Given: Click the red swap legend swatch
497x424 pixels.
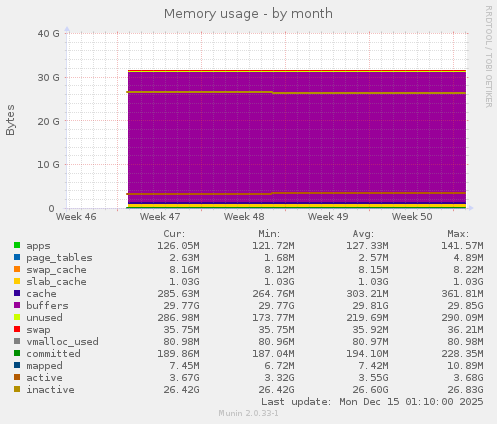Looking at the screenshot, I should pyautogui.click(x=17, y=329).
